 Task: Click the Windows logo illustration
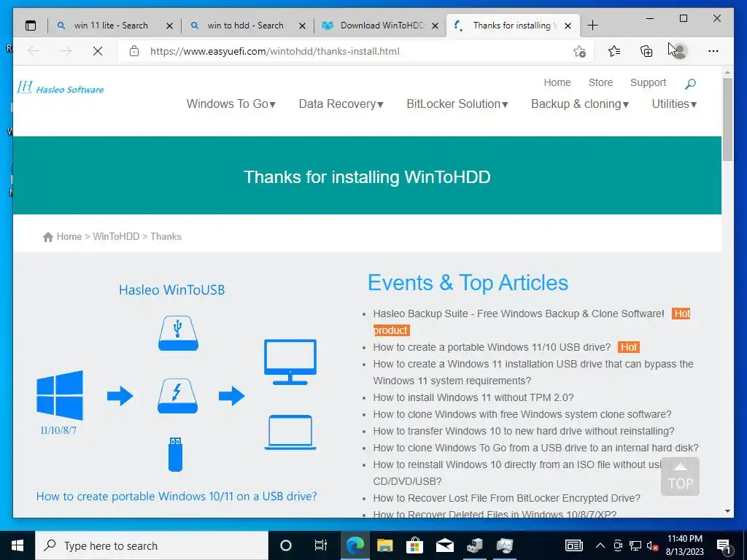click(x=60, y=395)
